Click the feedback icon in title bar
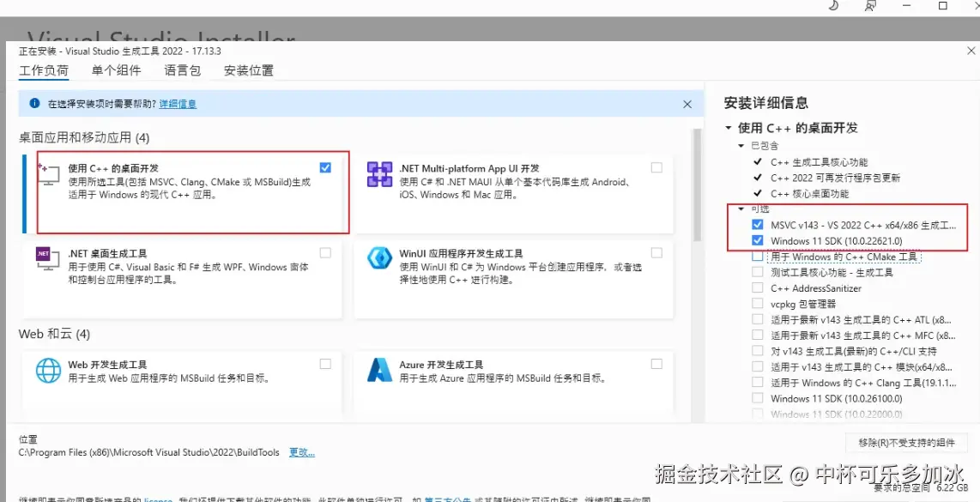This screenshot has height=502, width=980. click(870, 6)
